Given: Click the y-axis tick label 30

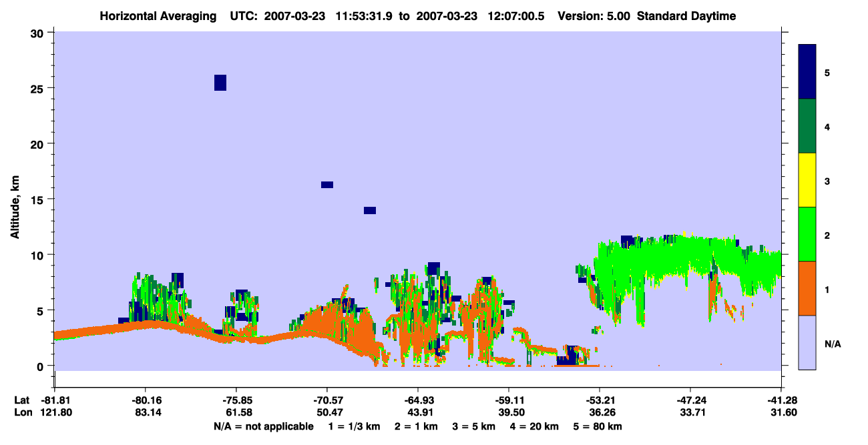Looking at the screenshot, I should pyautogui.click(x=39, y=33).
